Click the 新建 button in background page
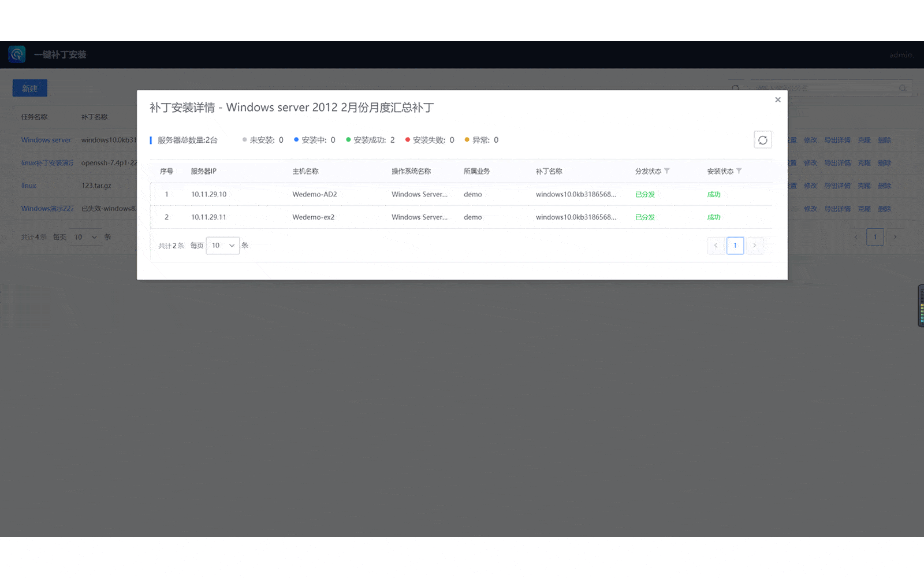Screen dimensions: 924x578 coord(30,88)
